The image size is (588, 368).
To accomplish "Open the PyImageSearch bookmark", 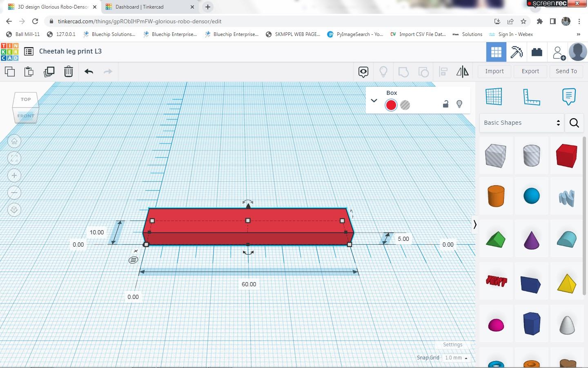I will click(x=355, y=34).
